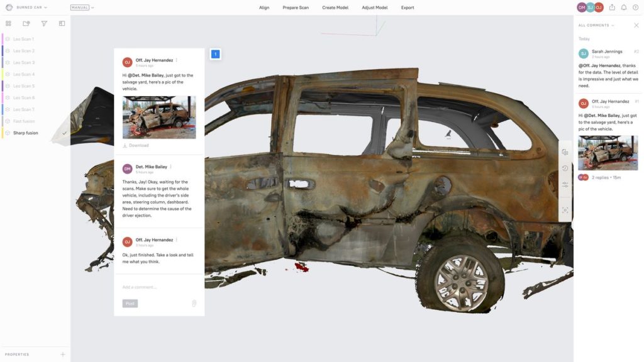Enable the Fast fusion scan item
The image size is (644, 362).
tap(8, 121)
